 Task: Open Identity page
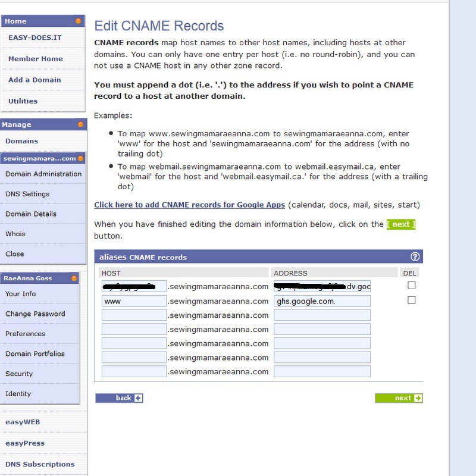click(x=18, y=394)
